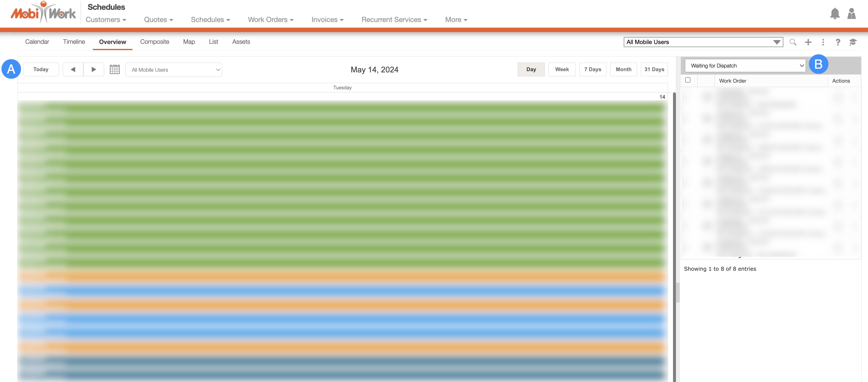Select the 31 Days view

(x=654, y=69)
